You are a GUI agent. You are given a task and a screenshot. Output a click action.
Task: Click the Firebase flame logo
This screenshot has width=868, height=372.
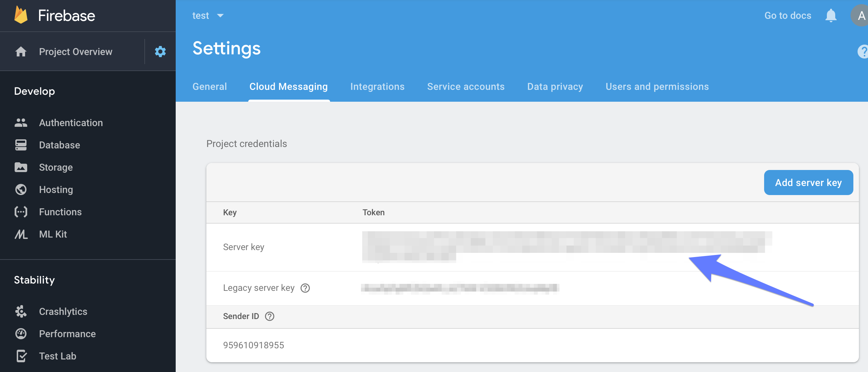[21, 15]
